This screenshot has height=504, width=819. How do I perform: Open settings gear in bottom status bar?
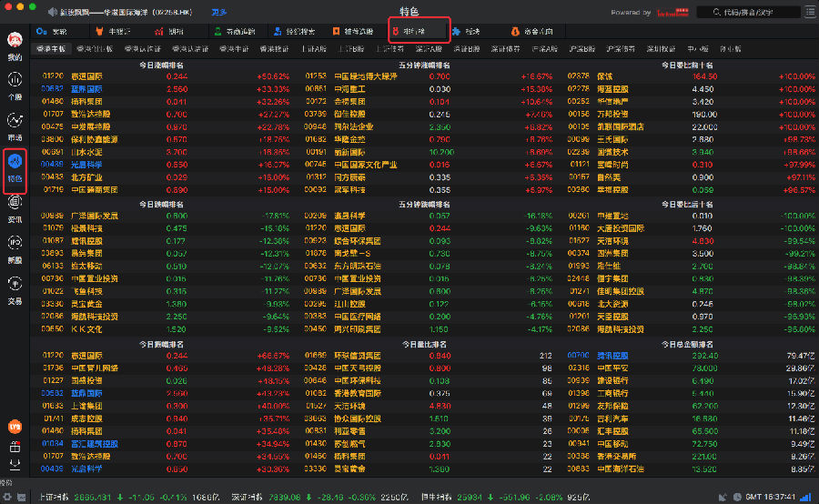pyautogui.click(x=7, y=497)
